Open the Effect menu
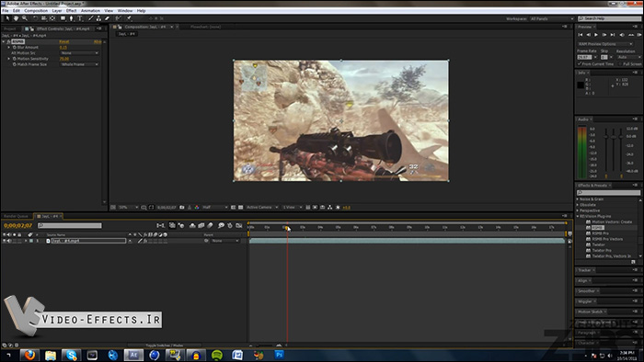This screenshot has height=362, width=644. click(x=72, y=11)
